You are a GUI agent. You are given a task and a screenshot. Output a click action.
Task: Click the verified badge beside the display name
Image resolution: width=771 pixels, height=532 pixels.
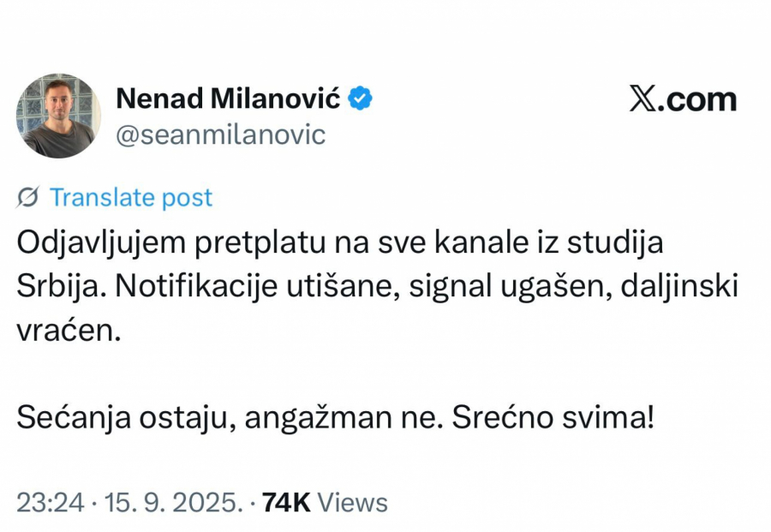358,99
